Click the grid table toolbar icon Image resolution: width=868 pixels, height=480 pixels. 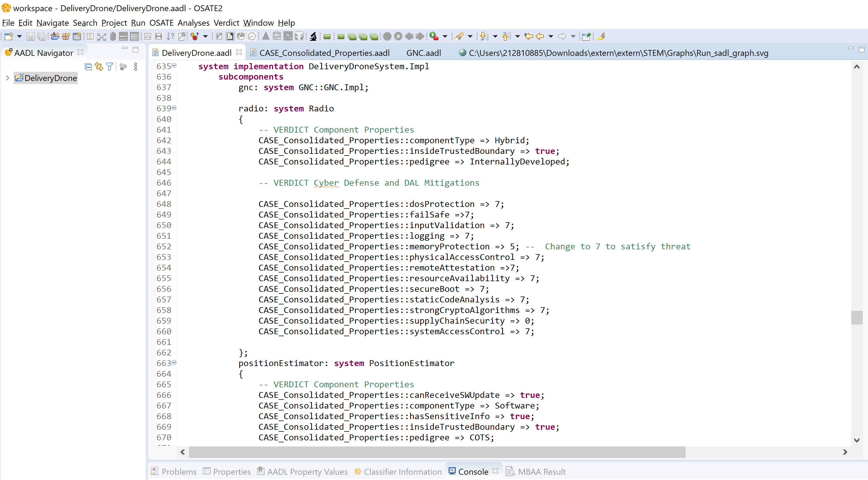(134, 36)
